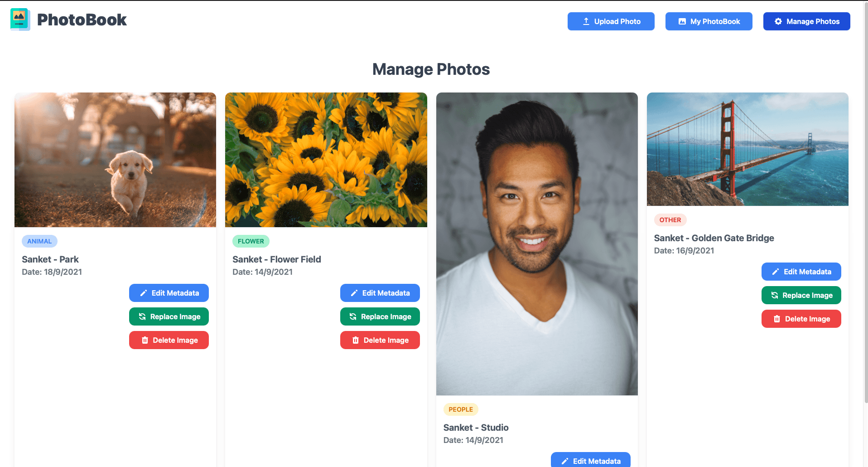868x467 pixels.
Task: Click replace arrows icon for Sanket - Flower Field
Action: click(x=353, y=316)
